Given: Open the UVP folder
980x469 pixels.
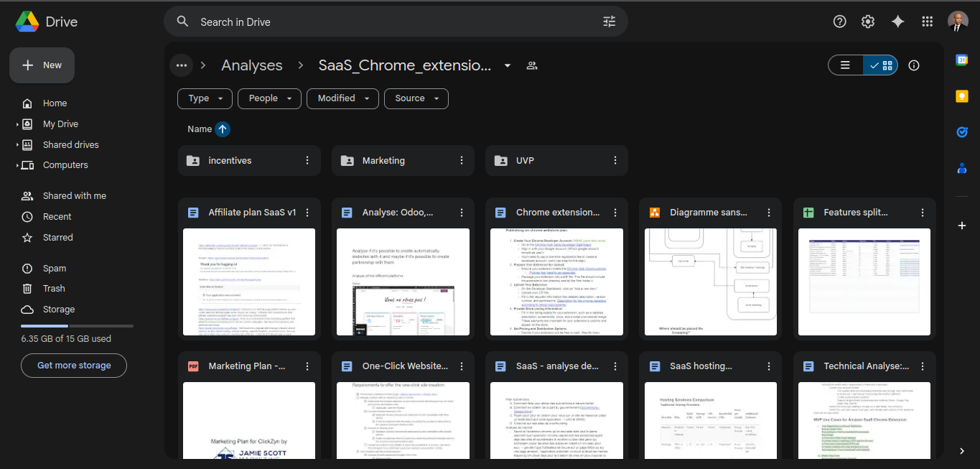Looking at the screenshot, I should click(x=556, y=161).
